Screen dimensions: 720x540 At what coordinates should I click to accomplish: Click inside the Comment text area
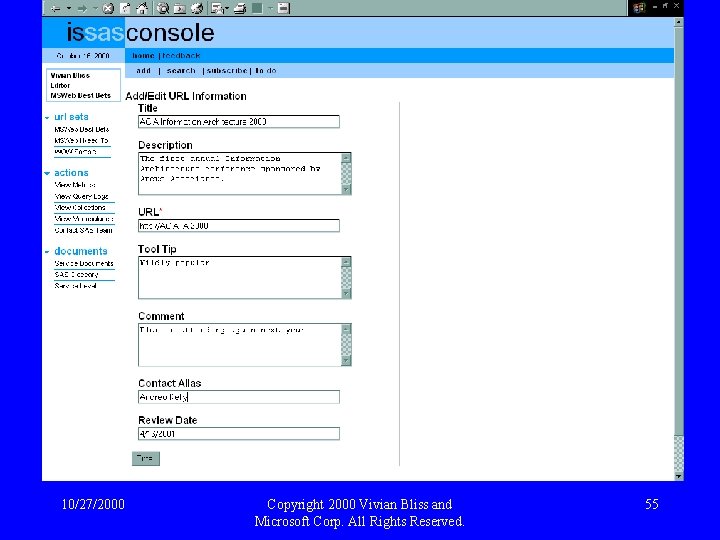(x=240, y=345)
